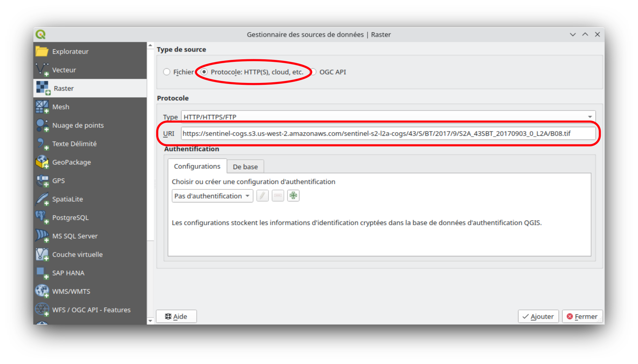
Task: Open the Explorateur folder icon
Action: (x=42, y=51)
